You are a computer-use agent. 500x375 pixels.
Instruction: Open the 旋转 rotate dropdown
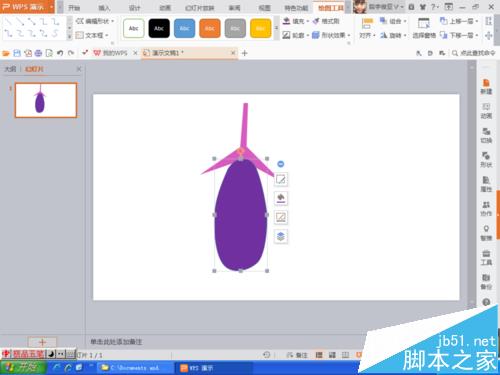[393, 35]
